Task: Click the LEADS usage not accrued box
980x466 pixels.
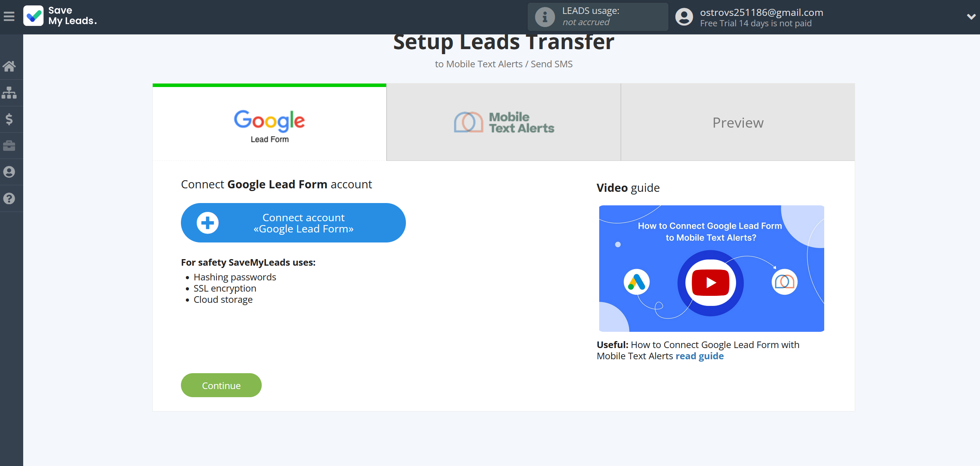Action: 598,17
